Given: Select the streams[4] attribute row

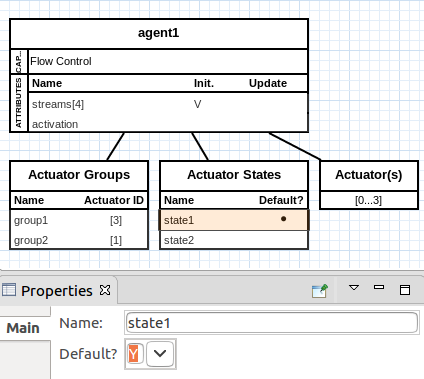Looking at the screenshot, I should pyautogui.click(x=168, y=104).
